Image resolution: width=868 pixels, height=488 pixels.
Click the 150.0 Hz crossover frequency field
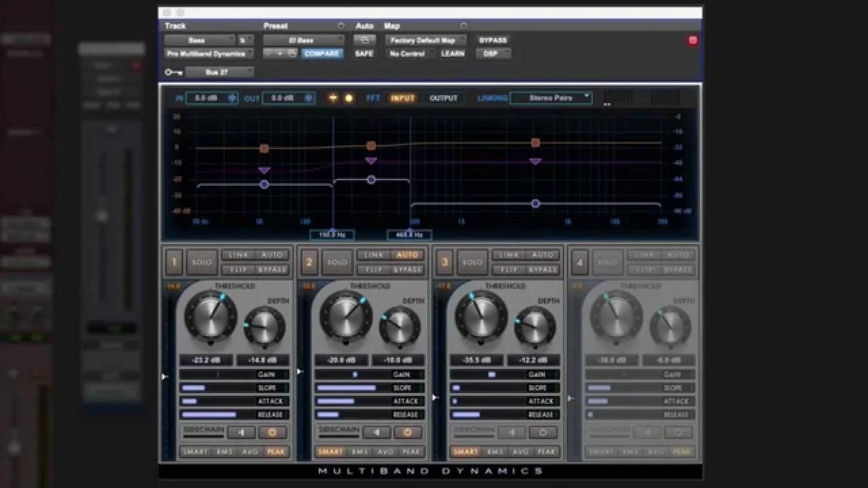point(331,235)
